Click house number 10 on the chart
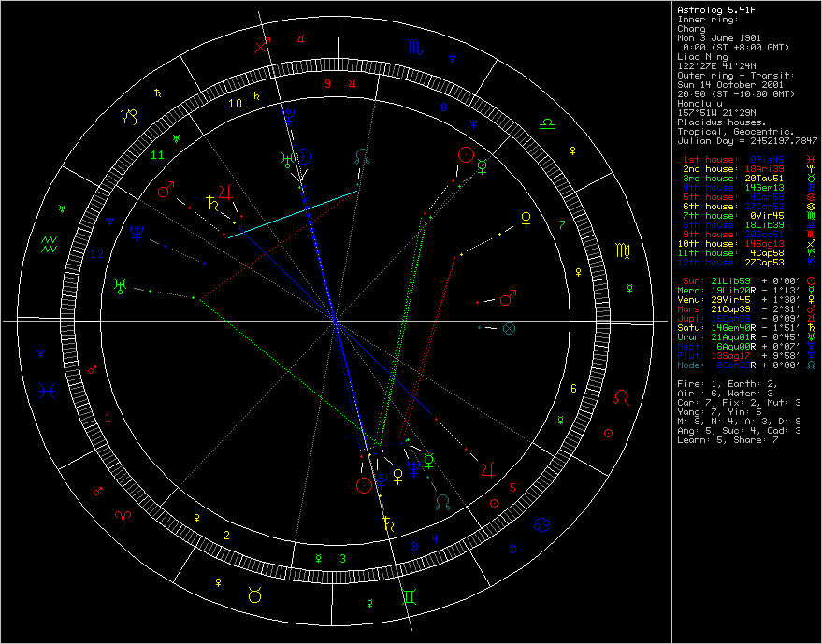The image size is (822, 644). (x=236, y=104)
